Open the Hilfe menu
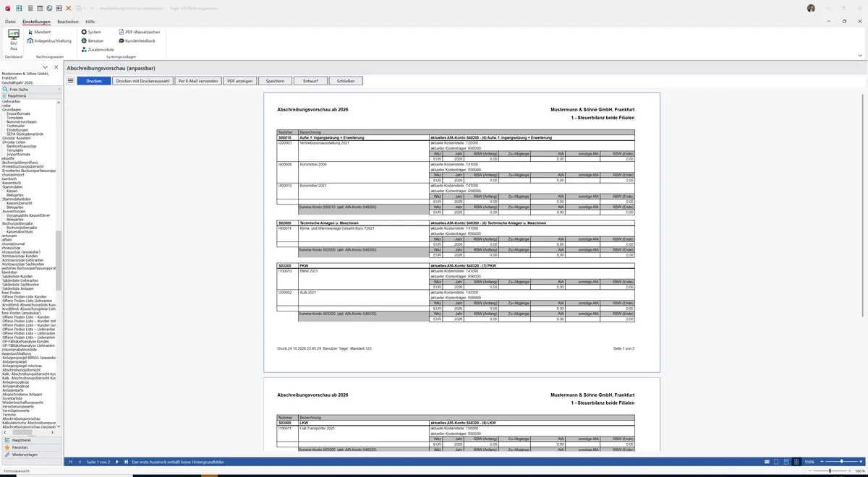 click(x=90, y=22)
